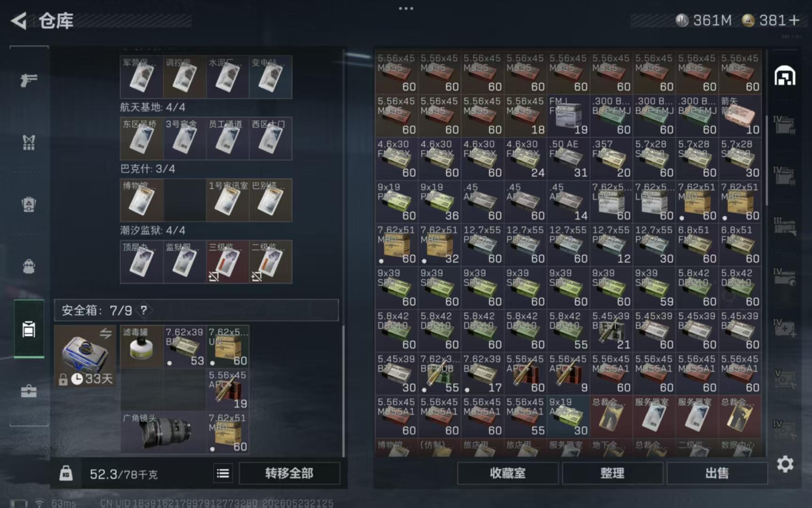This screenshot has width=812, height=508.
Task: Open the III storage container on right
Action: 785,226
